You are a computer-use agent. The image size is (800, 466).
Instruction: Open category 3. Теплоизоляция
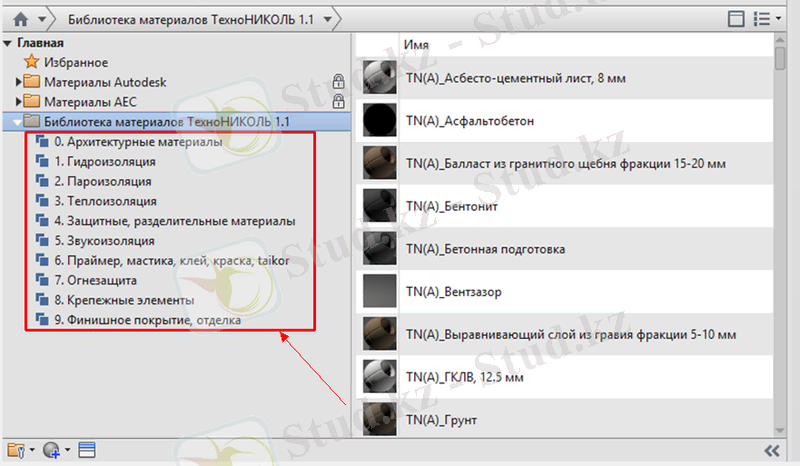pyautogui.click(x=106, y=201)
